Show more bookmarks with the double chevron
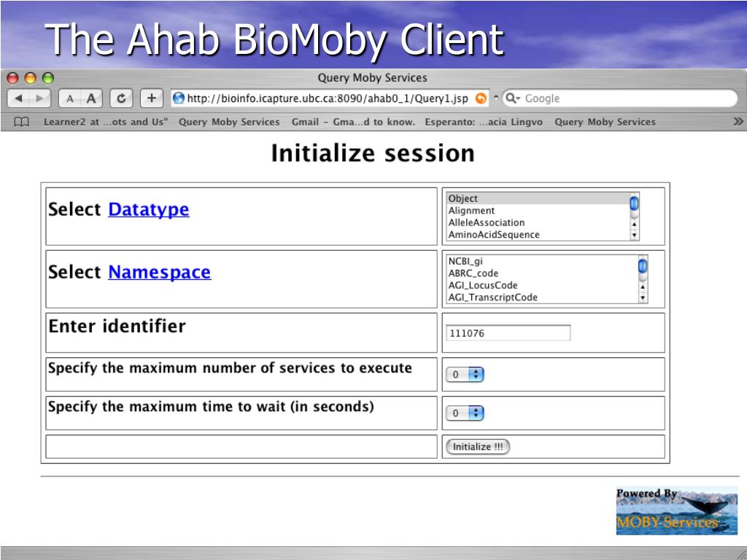The height and width of the screenshot is (560, 747). click(738, 122)
